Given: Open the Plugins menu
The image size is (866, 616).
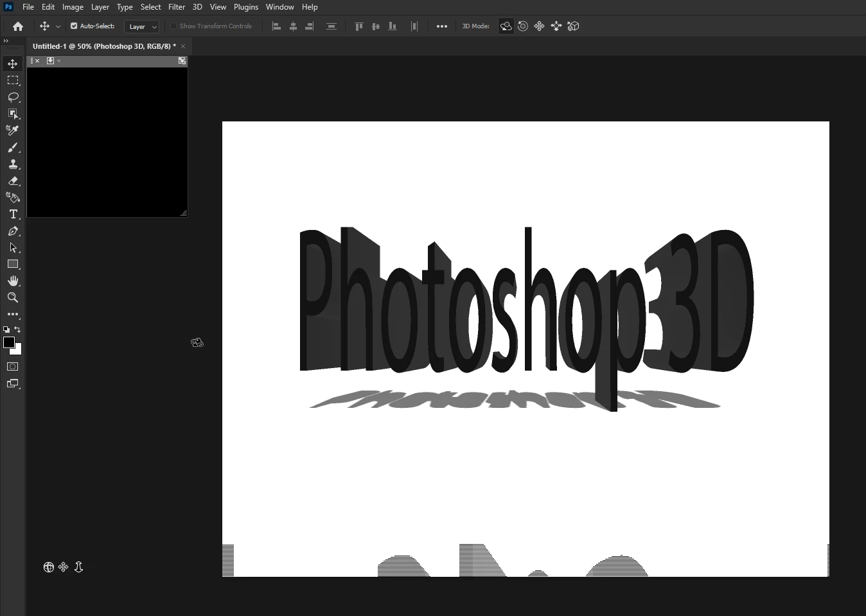Looking at the screenshot, I should [x=246, y=7].
